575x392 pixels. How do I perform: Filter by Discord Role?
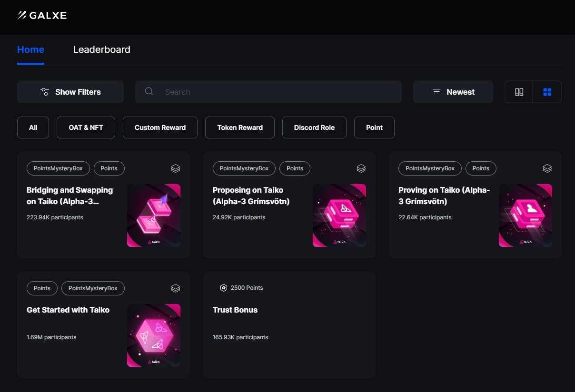(x=314, y=127)
